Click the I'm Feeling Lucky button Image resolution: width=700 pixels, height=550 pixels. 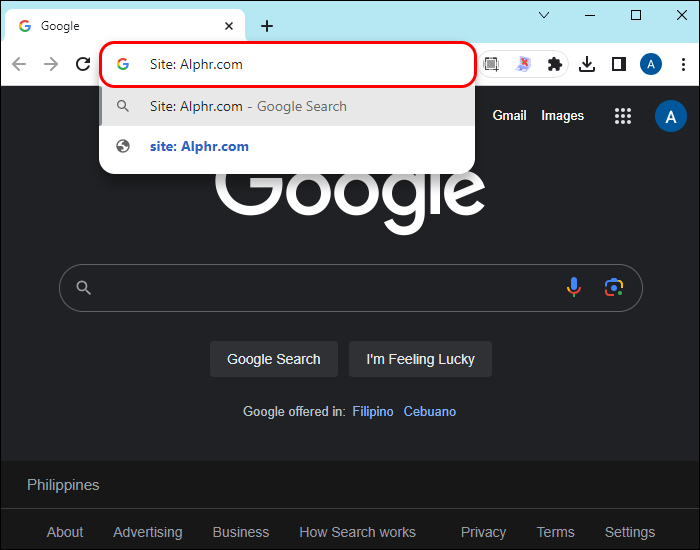420,359
